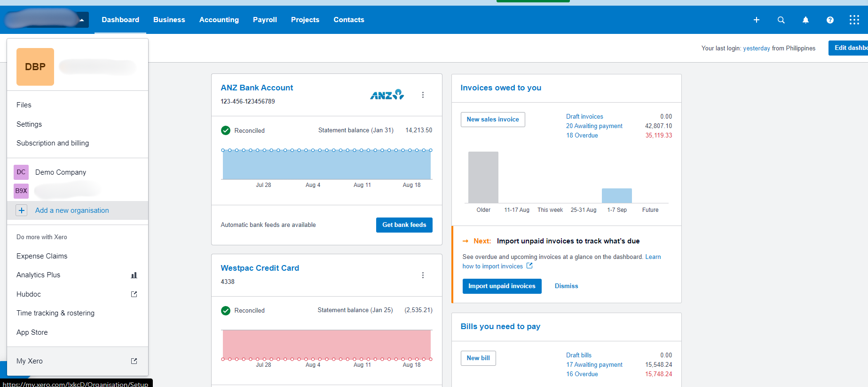Open the search magnifier icon
The width and height of the screenshot is (868, 387).
pos(781,20)
